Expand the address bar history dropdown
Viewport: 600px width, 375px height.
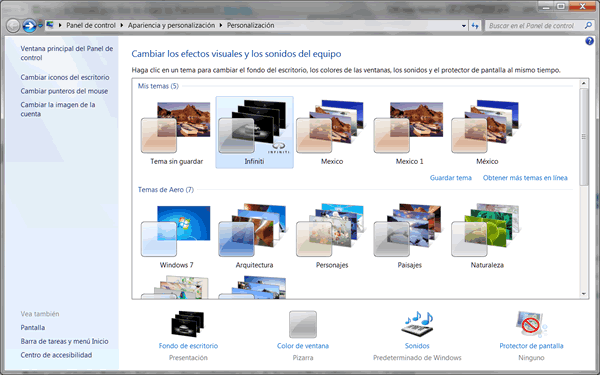pyautogui.click(x=464, y=26)
